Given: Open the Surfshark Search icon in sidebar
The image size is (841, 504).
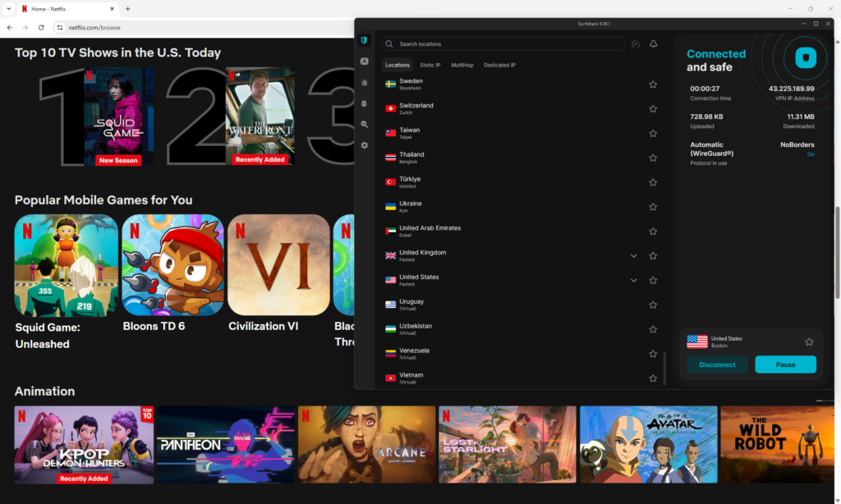Looking at the screenshot, I should (x=364, y=125).
